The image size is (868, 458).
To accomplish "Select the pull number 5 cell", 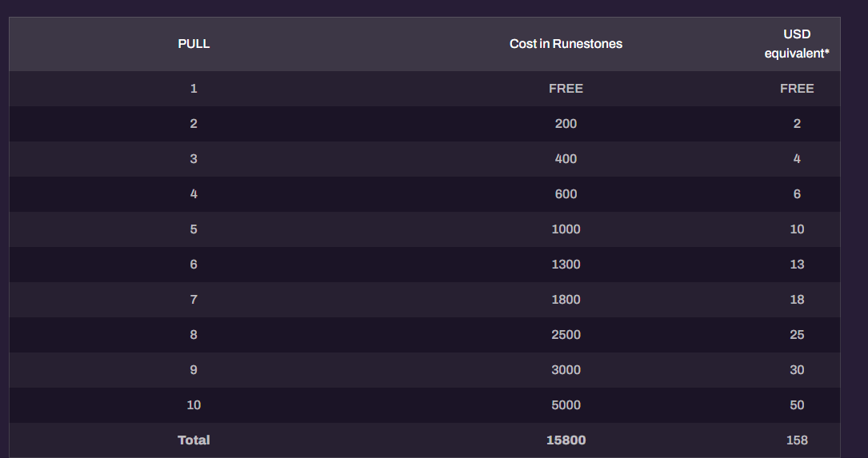I will pos(194,229).
